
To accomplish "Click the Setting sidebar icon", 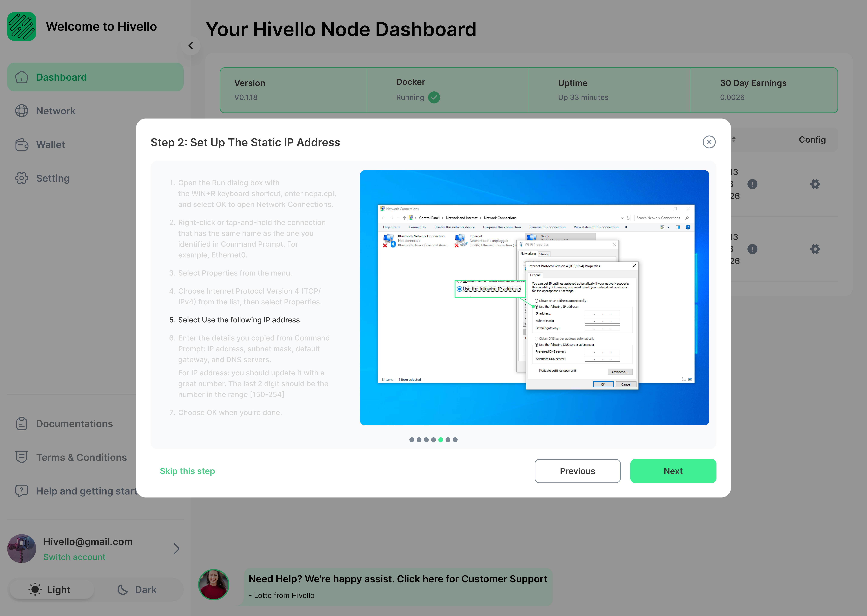I will [x=21, y=178].
